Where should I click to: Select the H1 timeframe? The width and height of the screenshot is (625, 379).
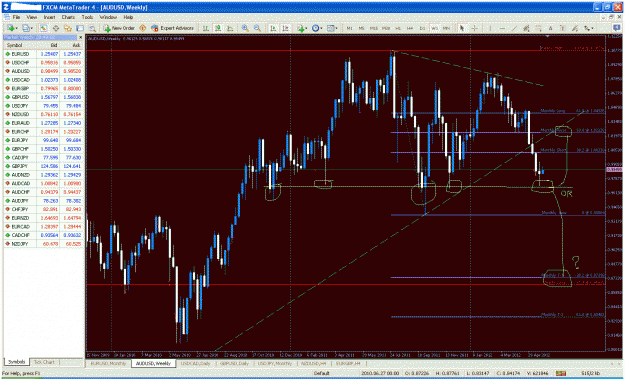pos(398,28)
